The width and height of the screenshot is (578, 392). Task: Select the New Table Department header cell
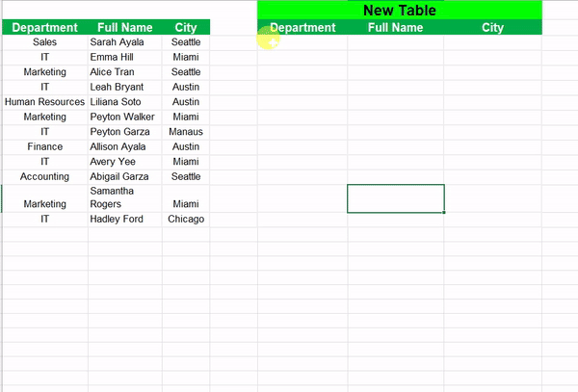point(302,27)
